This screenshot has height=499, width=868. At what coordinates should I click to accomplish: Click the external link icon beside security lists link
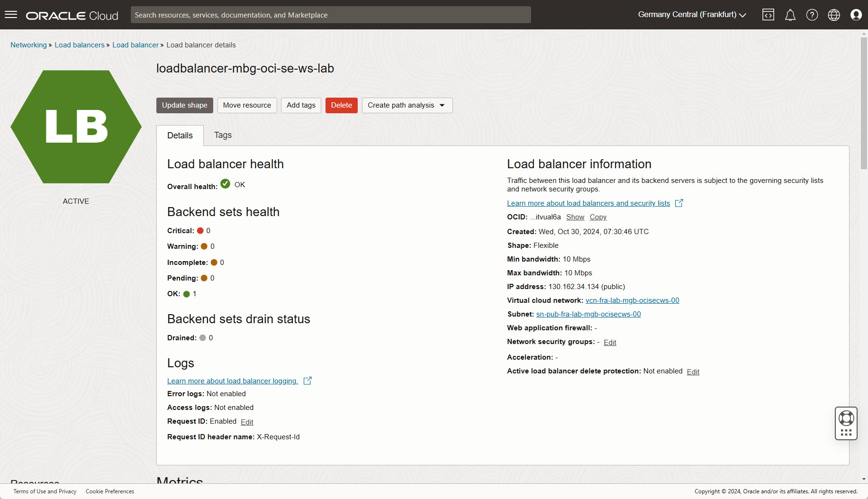[679, 203]
